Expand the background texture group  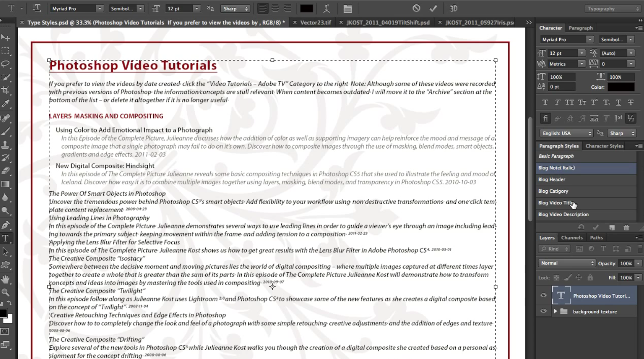click(555, 312)
